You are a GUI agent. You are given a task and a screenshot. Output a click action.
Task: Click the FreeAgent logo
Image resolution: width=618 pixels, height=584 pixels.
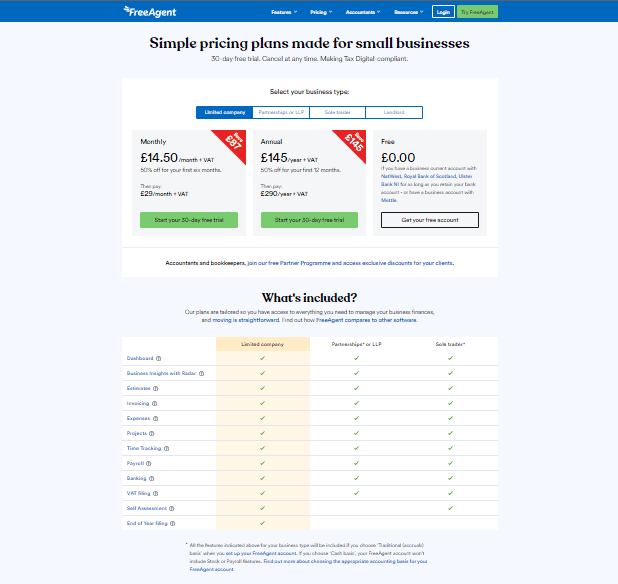click(x=149, y=12)
